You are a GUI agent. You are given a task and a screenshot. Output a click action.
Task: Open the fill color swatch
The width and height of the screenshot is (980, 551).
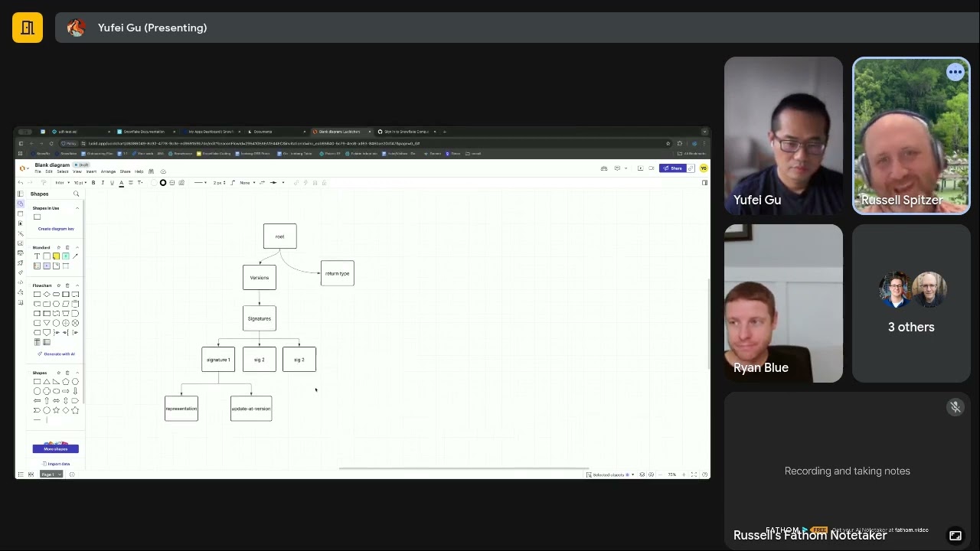pos(153,183)
